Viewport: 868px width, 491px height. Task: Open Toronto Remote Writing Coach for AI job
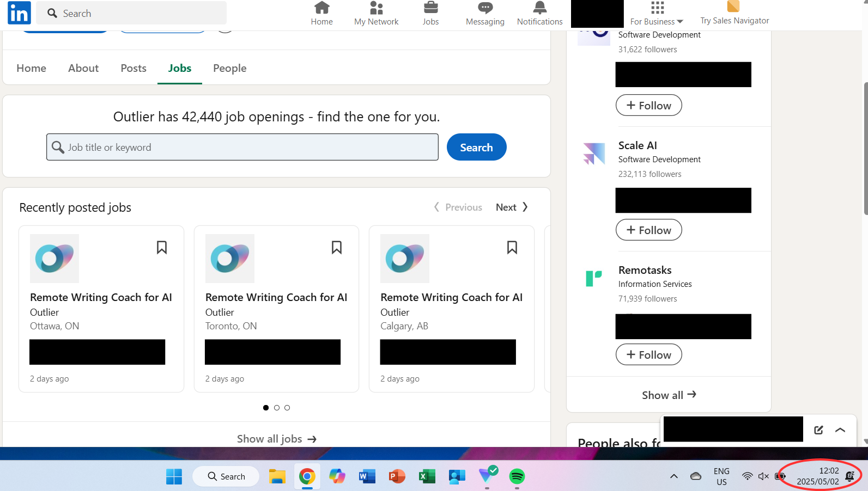[276, 297]
